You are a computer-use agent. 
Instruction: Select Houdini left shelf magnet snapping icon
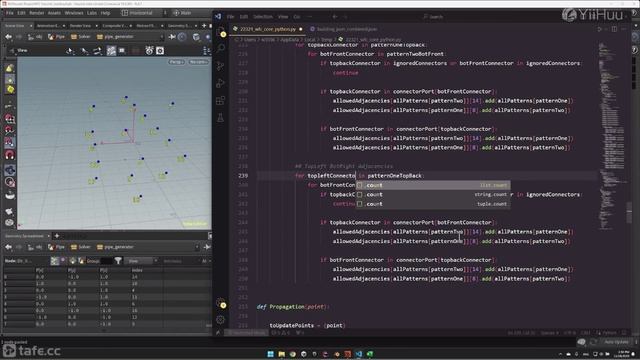pyautogui.click(x=10, y=155)
